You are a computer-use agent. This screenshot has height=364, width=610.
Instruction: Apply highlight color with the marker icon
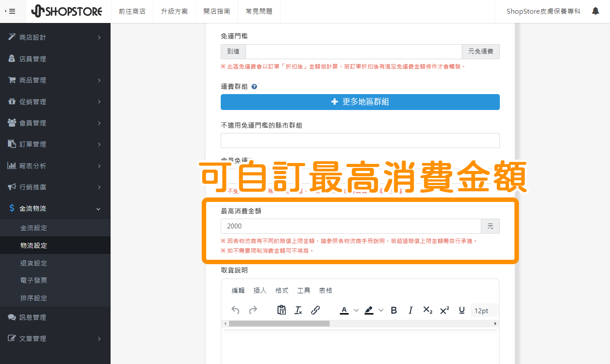click(369, 310)
